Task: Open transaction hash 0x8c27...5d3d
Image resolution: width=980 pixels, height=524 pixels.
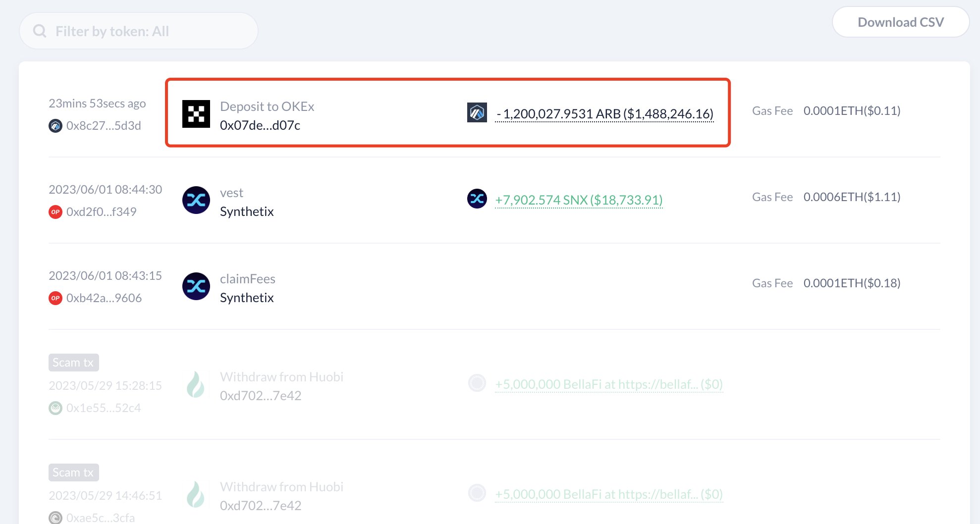Action: coord(104,126)
